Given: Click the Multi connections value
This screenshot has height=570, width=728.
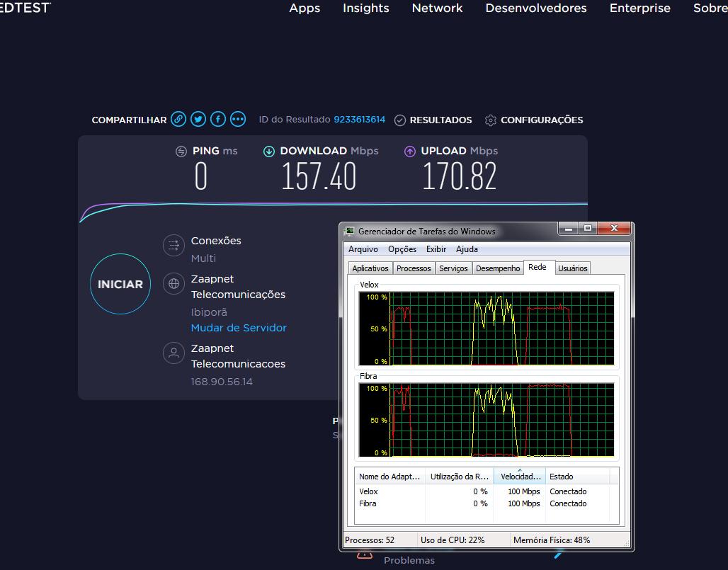Looking at the screenshot, I should tap(203, 258).
